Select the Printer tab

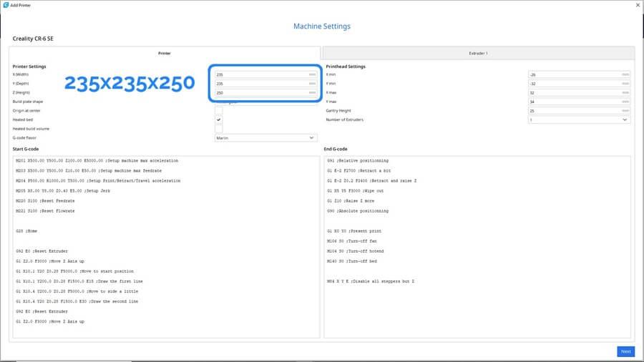[x=164, y=53]
